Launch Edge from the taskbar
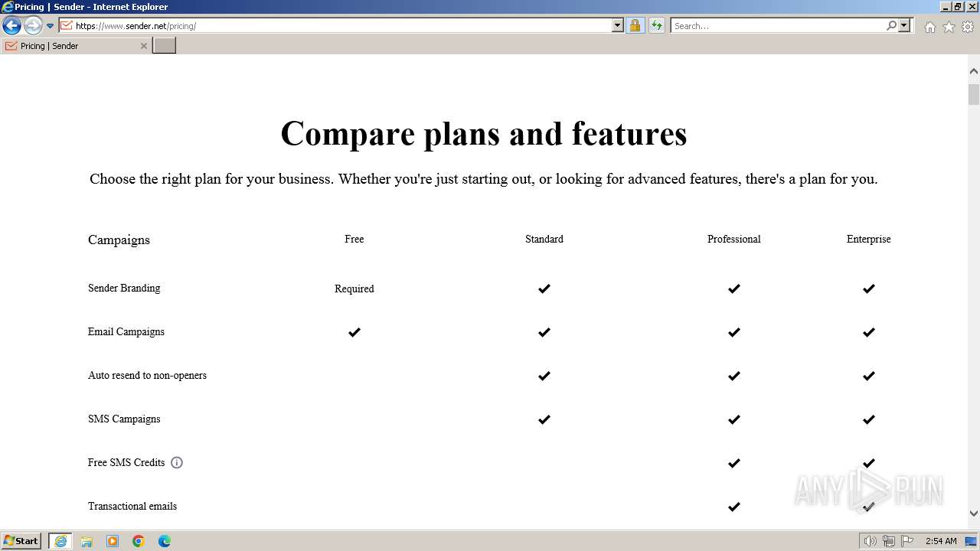This screenshot has width=980, height=551. pos(165,541)
